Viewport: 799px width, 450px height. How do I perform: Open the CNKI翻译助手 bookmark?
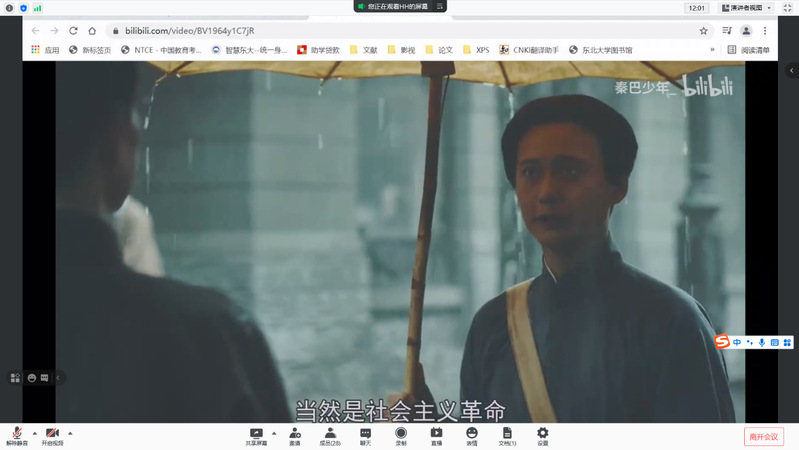[x=530, y=50]
